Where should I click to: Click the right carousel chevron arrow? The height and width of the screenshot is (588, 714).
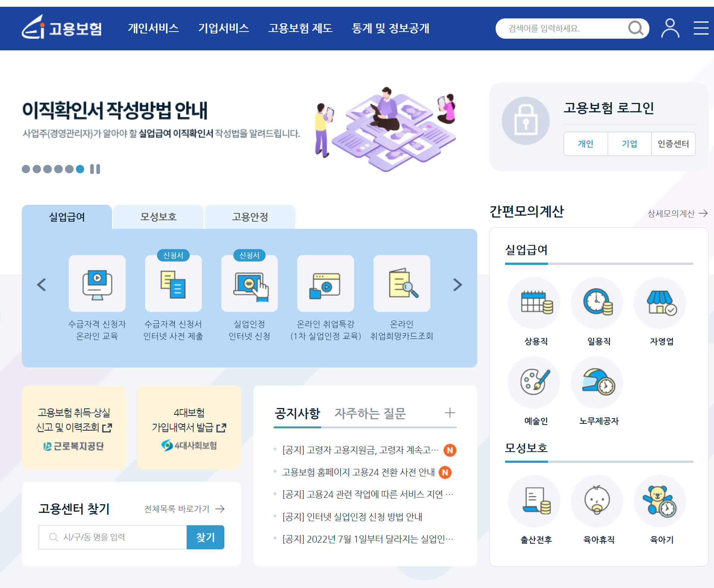457,286
